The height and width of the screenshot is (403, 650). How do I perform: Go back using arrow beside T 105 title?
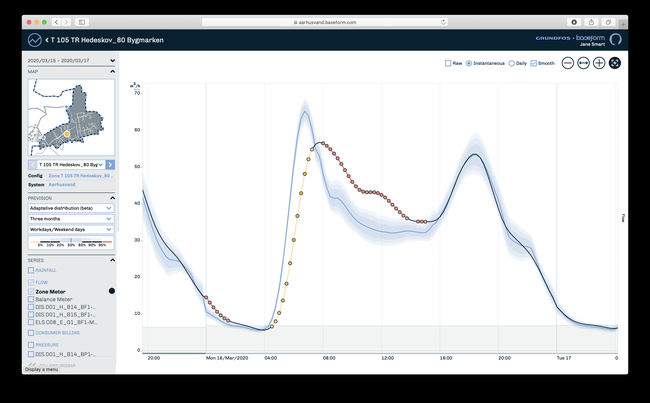[47, 40]
